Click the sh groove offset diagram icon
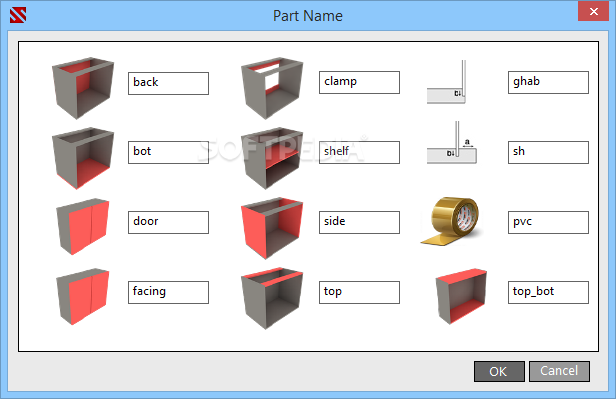Viewport: 616px width, 399px height. [452, 143]
